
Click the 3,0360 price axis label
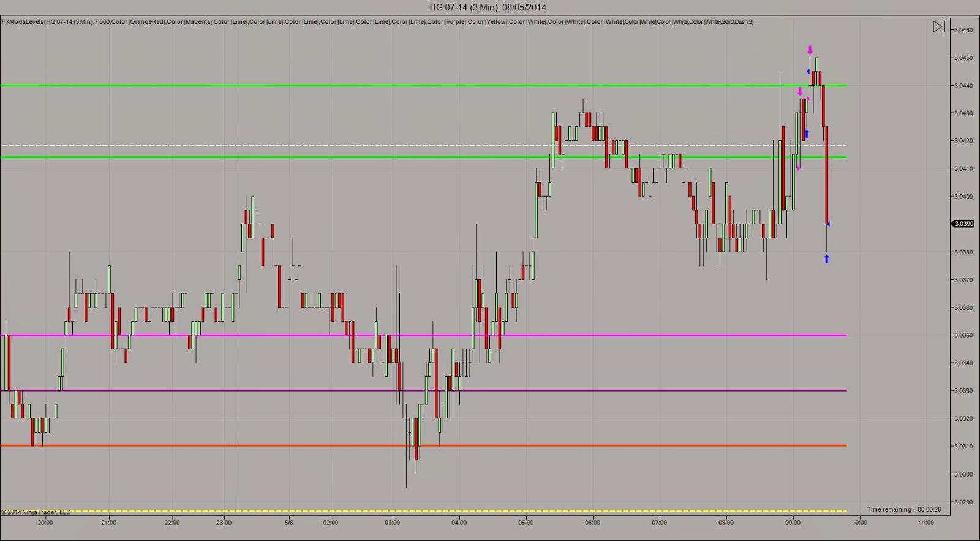pyautogui.click(x=964, y=308)
